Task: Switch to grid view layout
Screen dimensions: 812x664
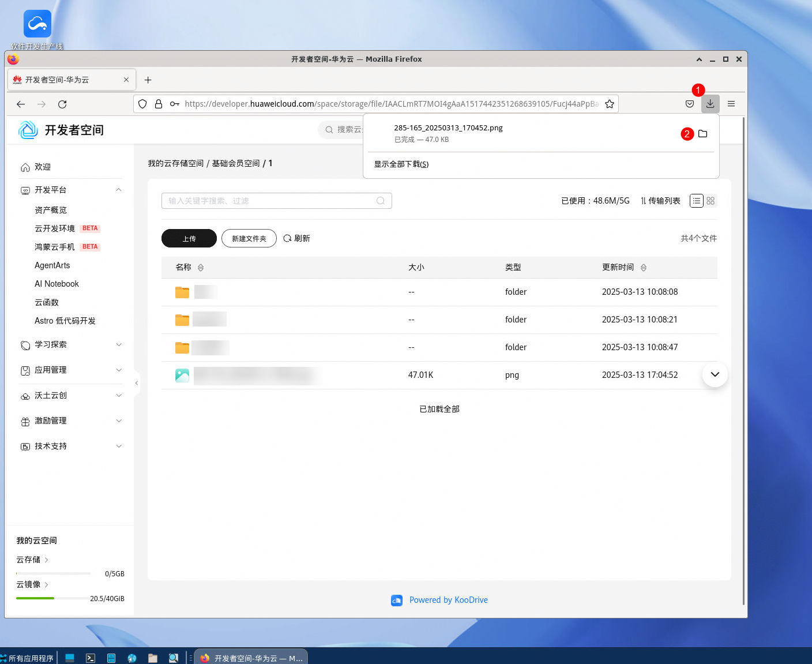Action: [710, 201]
